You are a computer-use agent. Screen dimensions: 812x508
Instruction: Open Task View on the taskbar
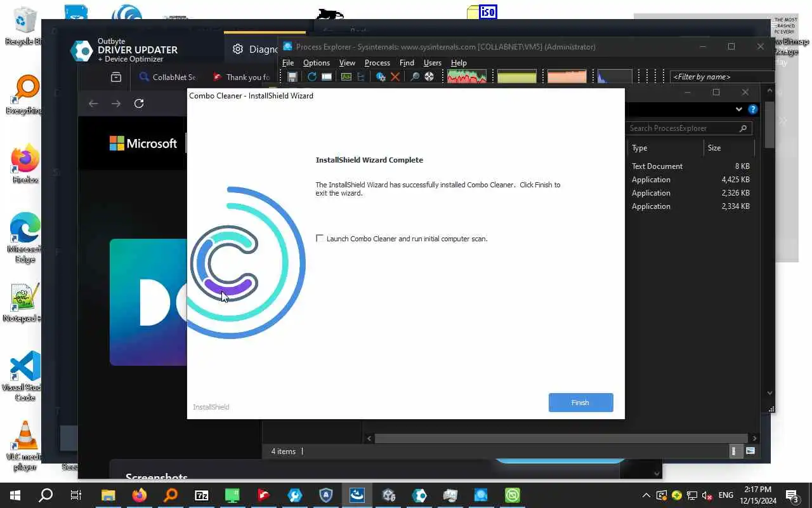(x=76, y=495)
